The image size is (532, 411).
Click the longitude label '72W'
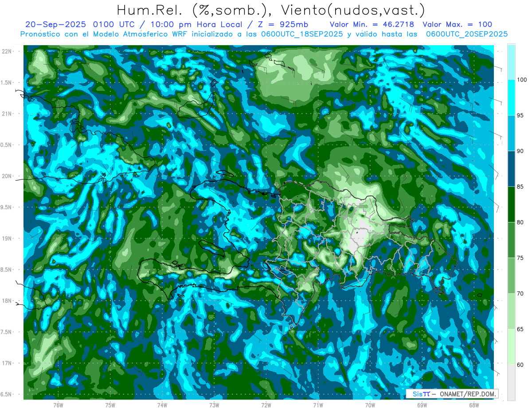[266, 405]
